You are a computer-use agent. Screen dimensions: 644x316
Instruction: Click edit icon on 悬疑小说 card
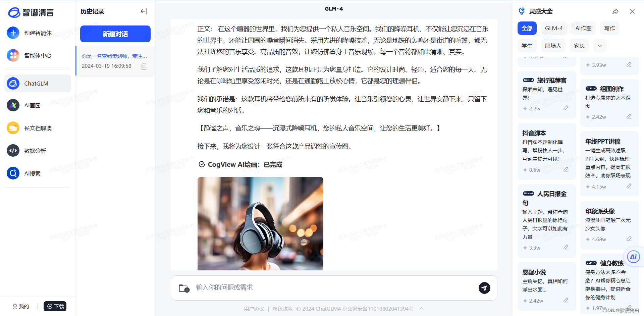click(x=566, y=300)
